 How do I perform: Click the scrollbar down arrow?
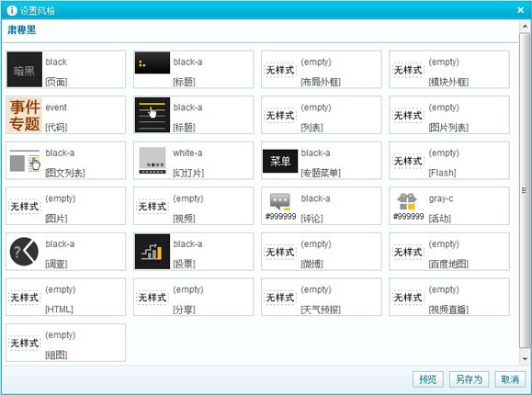(525, 358)
